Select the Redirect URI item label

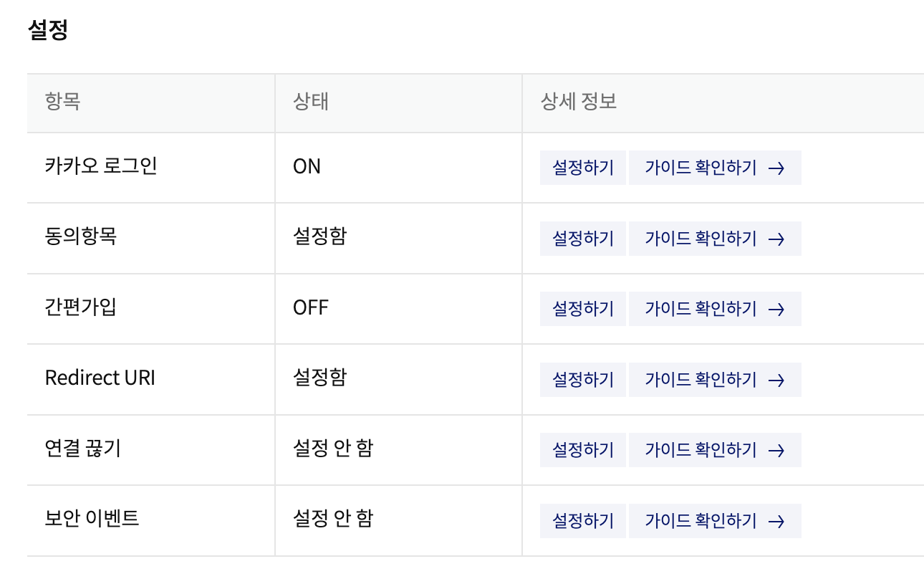pyautogui.click(x=100, y=378)
